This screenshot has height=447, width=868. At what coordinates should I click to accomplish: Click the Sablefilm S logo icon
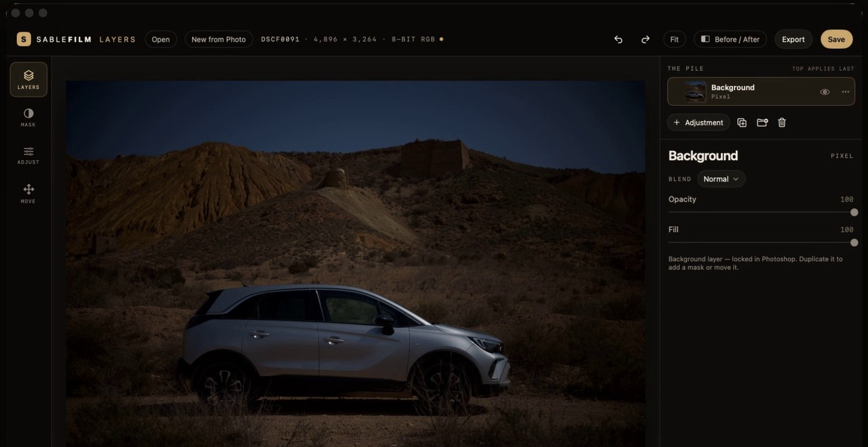(x=24, y=39)
